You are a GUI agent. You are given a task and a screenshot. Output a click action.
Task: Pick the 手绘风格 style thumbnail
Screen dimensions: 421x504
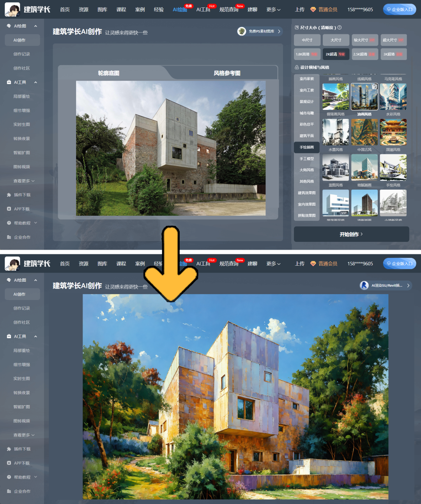393,167
